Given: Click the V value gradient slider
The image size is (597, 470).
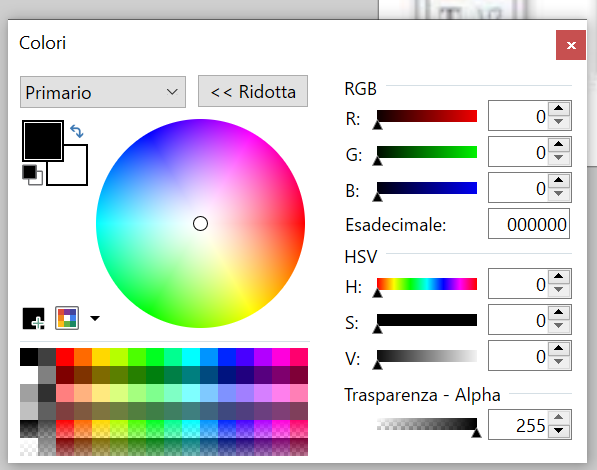Looking at the screenshot, I should point(427,356).
